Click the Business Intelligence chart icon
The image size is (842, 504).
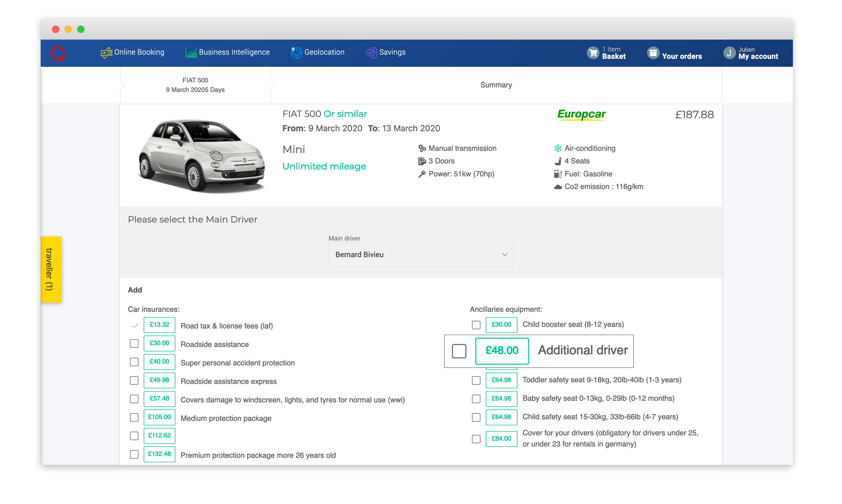(191, 53)
